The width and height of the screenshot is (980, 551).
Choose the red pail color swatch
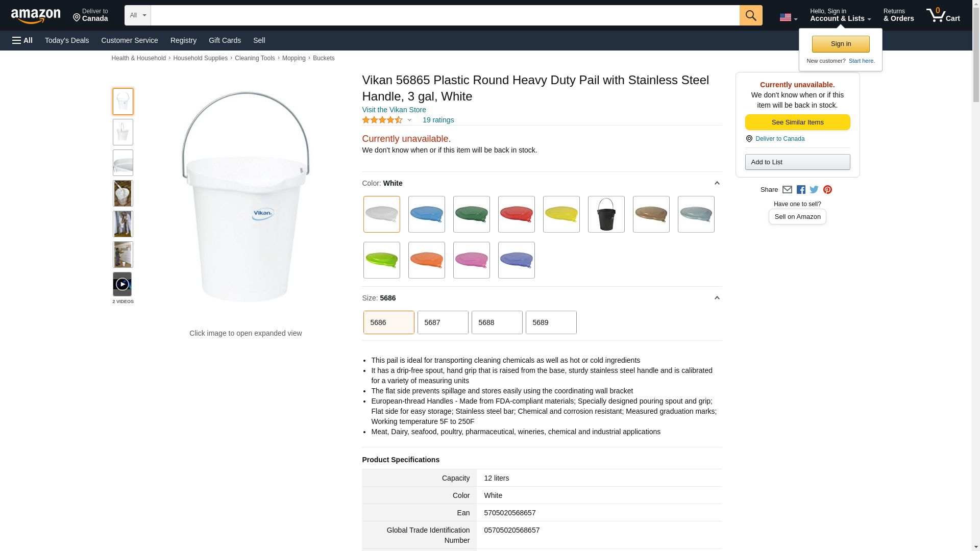point(516,214)
